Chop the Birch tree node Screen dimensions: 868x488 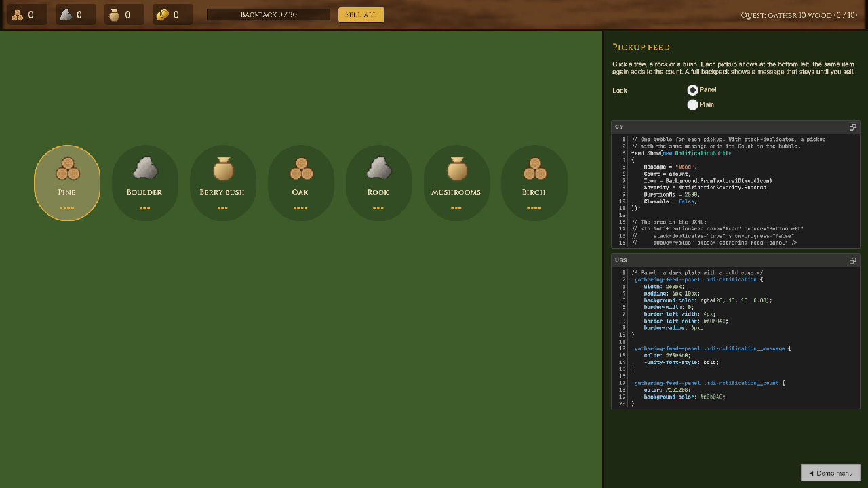(534, 183)
